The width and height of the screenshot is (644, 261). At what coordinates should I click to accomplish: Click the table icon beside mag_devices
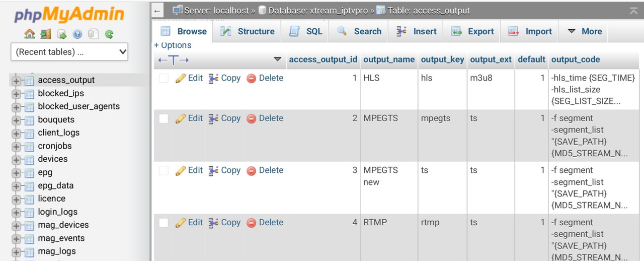(x=30, y=225)
